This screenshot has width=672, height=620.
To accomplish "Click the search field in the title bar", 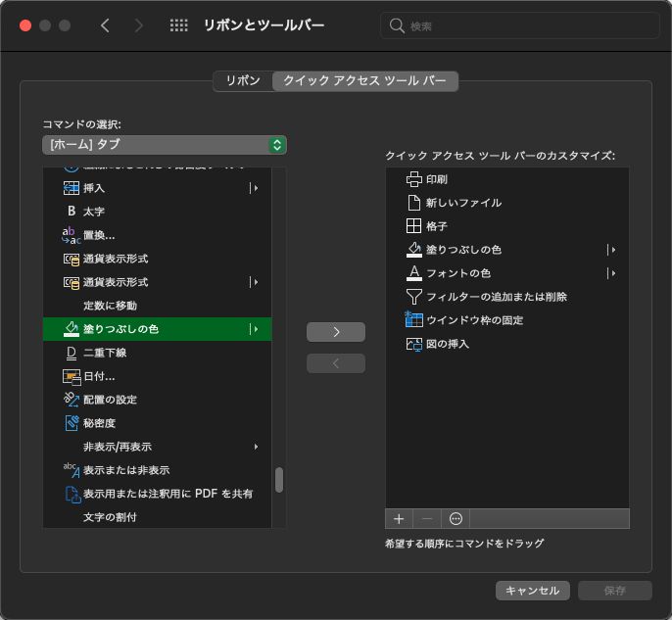I will (x=519, y=25).
